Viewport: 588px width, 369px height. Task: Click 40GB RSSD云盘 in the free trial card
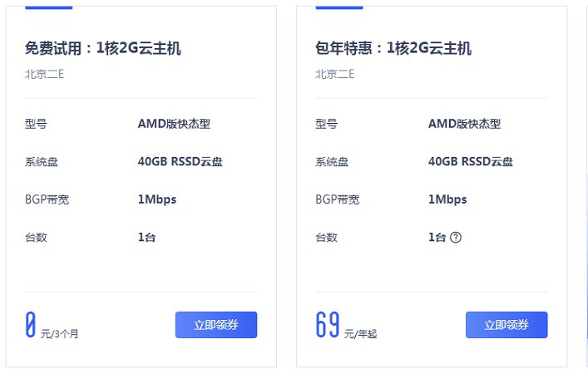(180, 162)
